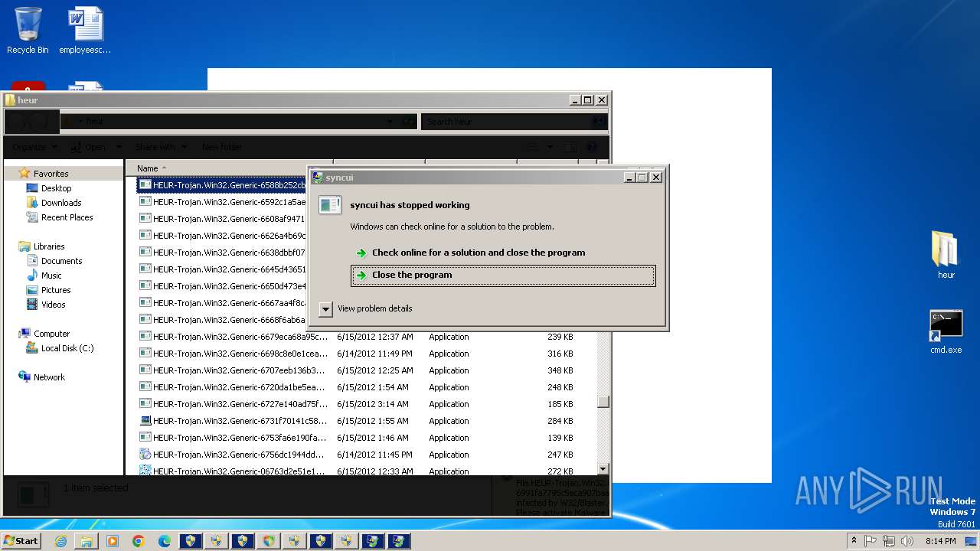Open Share with menu in heur window
Image resolution: width=980 pixels, height=551 pixels.
[160, 147]
